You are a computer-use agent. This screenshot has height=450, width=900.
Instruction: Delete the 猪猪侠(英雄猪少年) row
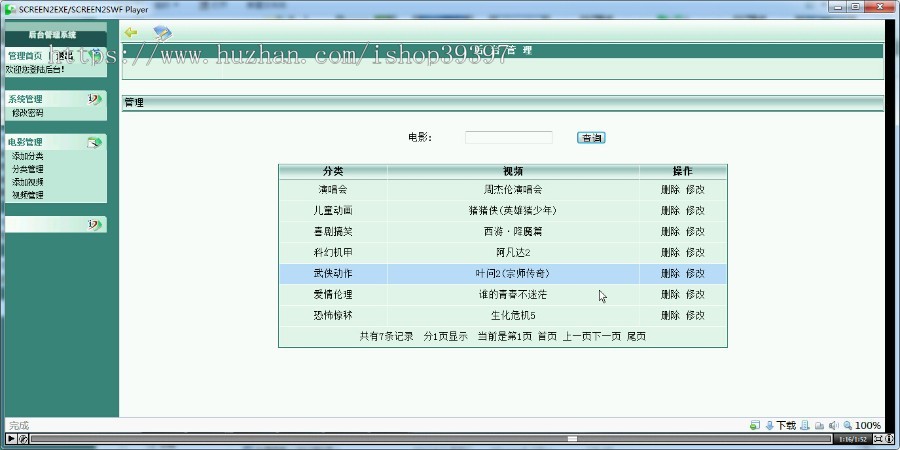tap(670, 211)
